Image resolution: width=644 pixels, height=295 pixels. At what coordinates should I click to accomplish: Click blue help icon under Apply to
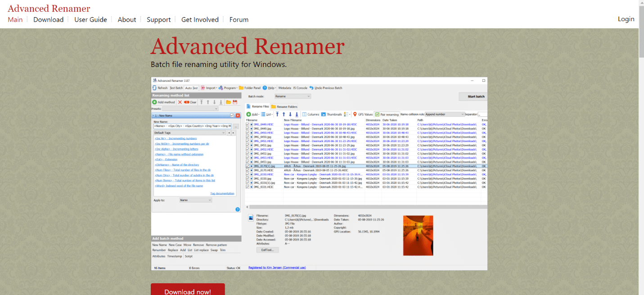point(238,210)
